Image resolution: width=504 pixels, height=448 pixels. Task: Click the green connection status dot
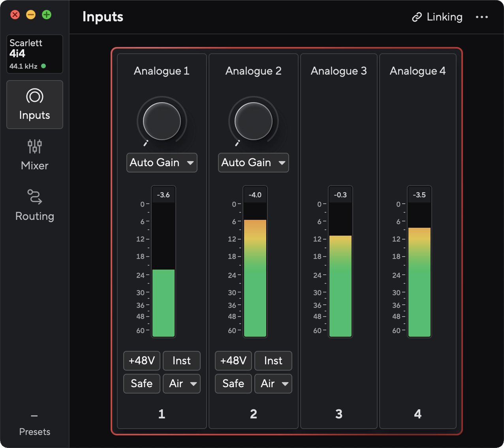point(43,66)
